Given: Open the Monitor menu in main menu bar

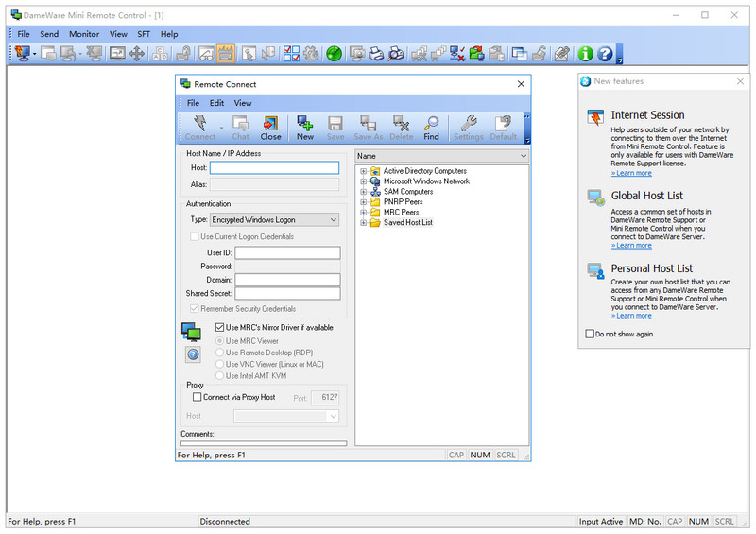Looking at the screenshot, I should (84, 34).
